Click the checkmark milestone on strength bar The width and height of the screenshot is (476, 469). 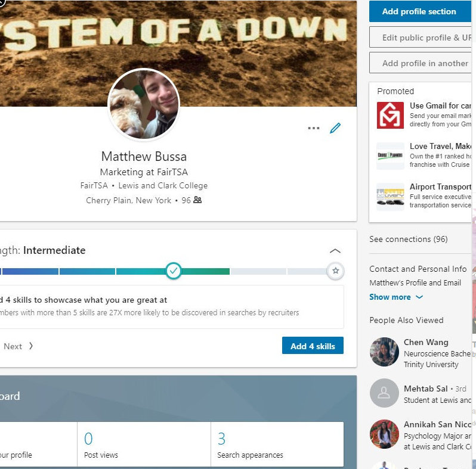173,271
